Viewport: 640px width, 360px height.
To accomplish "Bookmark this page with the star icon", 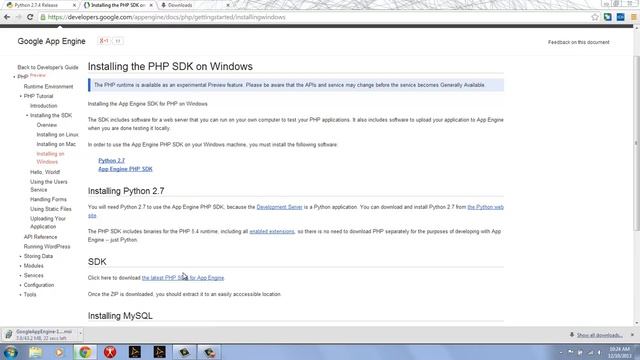I will pyautogui.click(x=595, y=17).
